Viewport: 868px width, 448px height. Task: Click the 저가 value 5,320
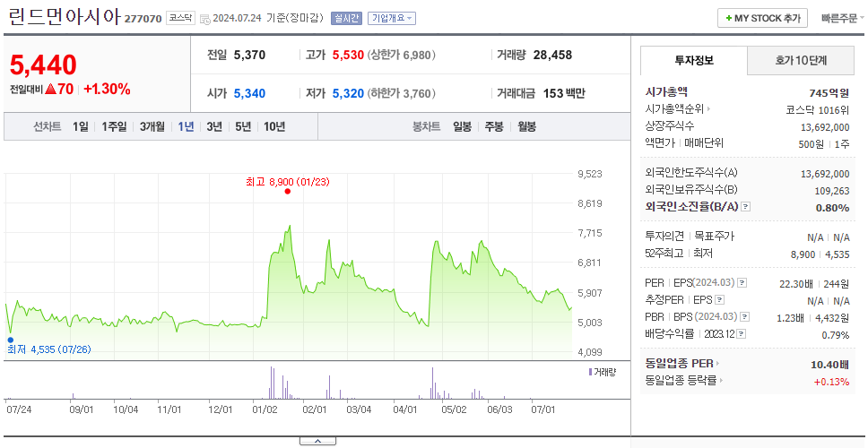[348, 93]
